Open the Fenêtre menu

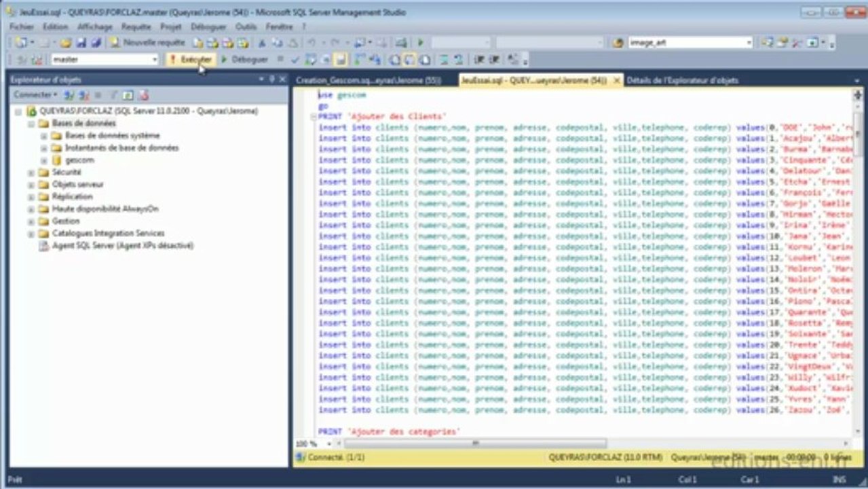[x=279, y=26]
